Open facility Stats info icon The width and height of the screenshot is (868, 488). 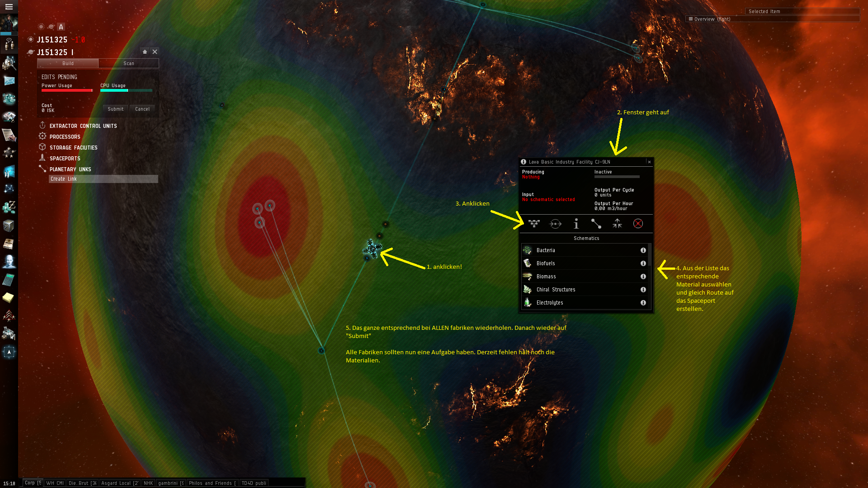click(576, 223)
